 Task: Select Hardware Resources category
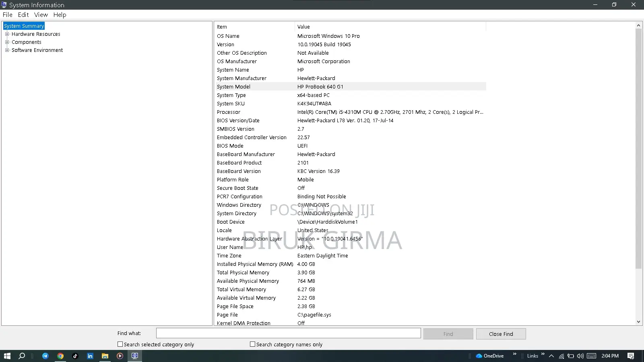[x=36, y=34]
